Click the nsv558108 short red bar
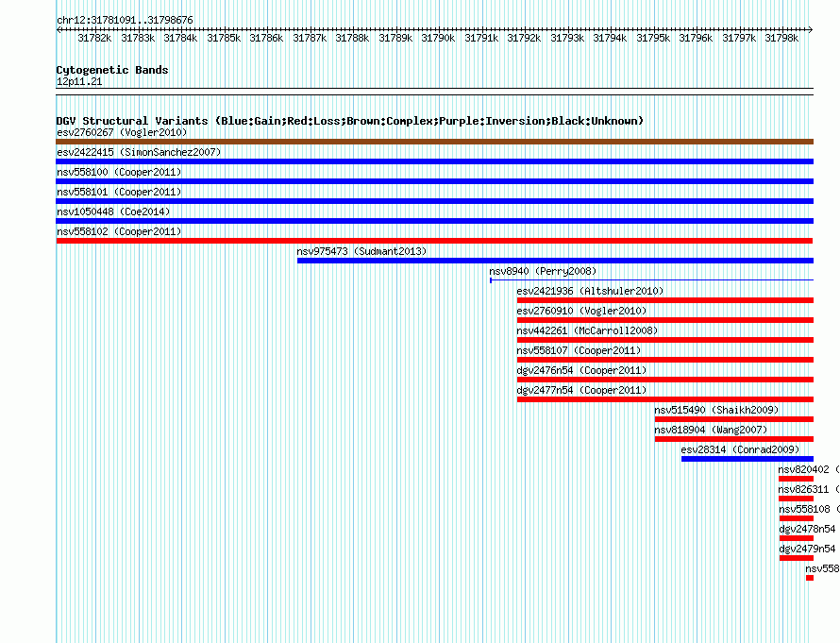 (x=796, y=518)
